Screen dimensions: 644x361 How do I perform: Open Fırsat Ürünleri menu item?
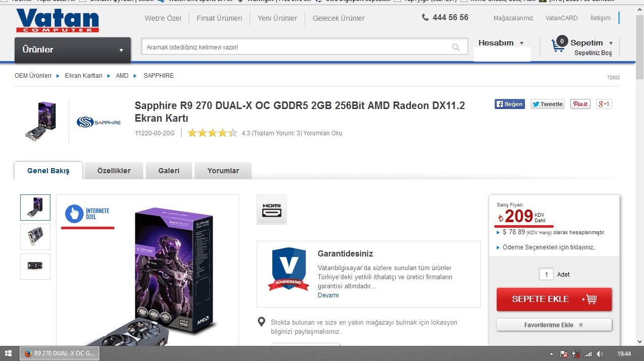pyautogui.click(x=219, y=18)
